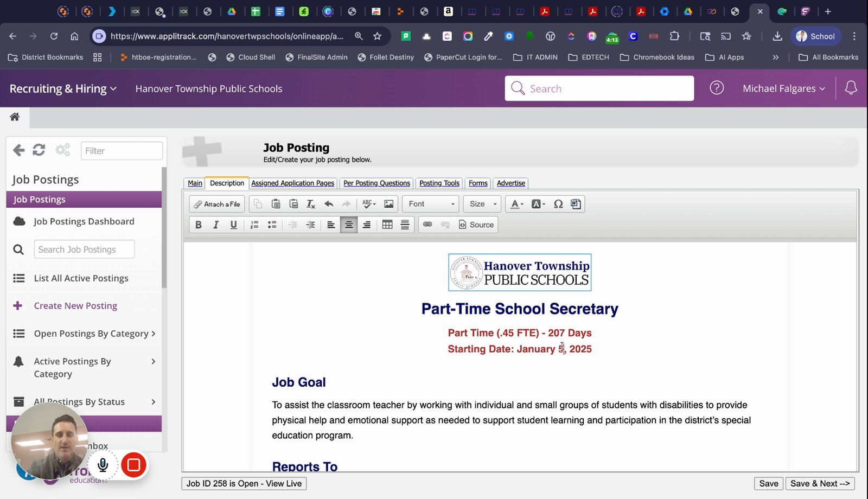Click the refresh icon in sidebar
868x499 pixels.
(39, 150)
